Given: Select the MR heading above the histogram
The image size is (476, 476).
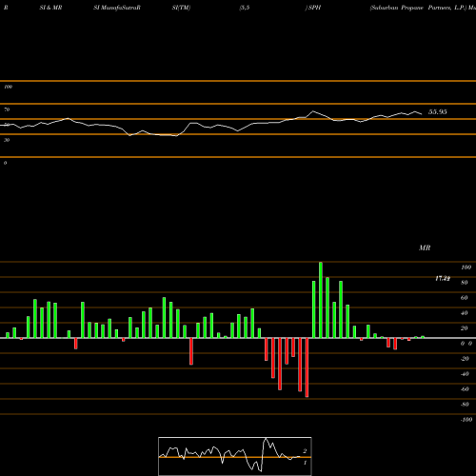Looking at the screenshot, I should pos(425,248).
